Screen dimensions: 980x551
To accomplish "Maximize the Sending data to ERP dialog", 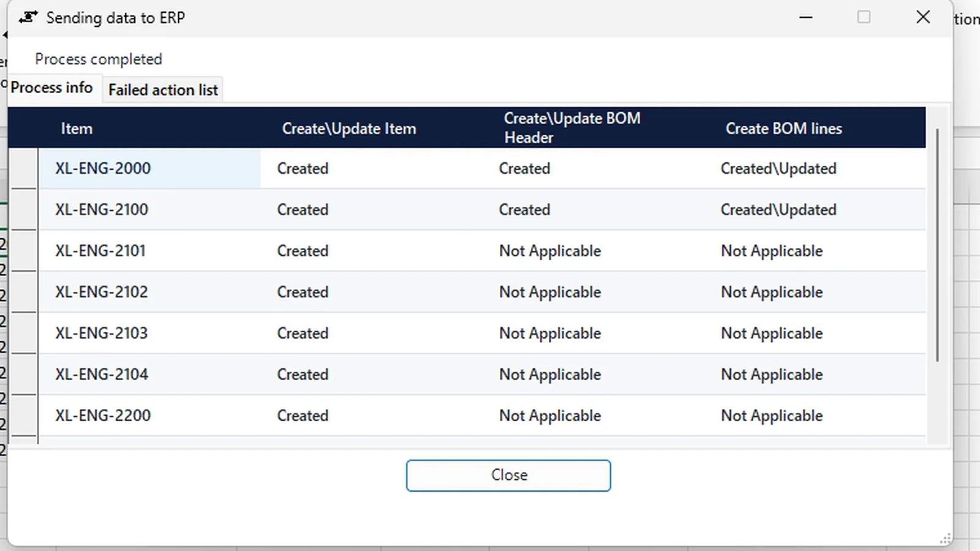I will (x=864, y=18).
